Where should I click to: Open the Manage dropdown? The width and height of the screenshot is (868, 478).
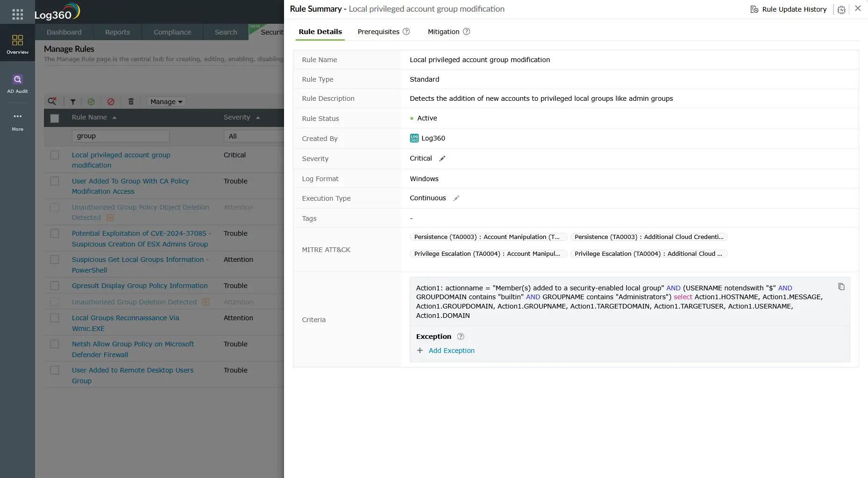[x=166, y=101]
